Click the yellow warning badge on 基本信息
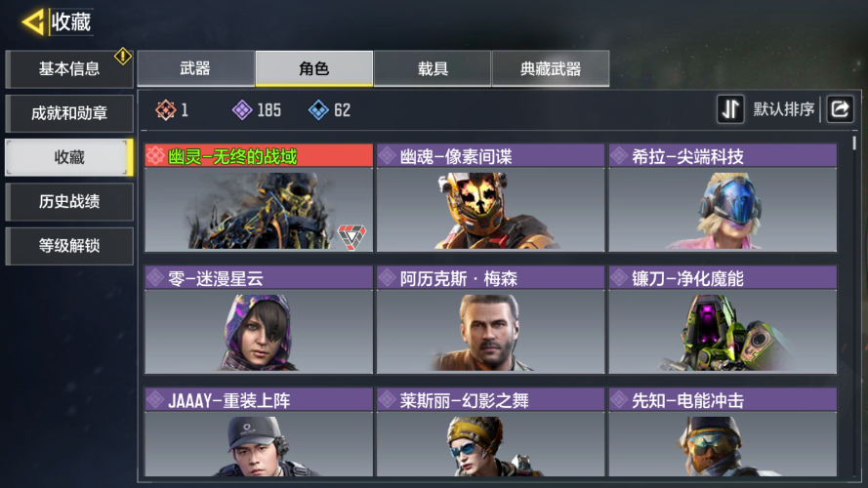The height and width of the screenshot is (488, 868). pos(122,57)
